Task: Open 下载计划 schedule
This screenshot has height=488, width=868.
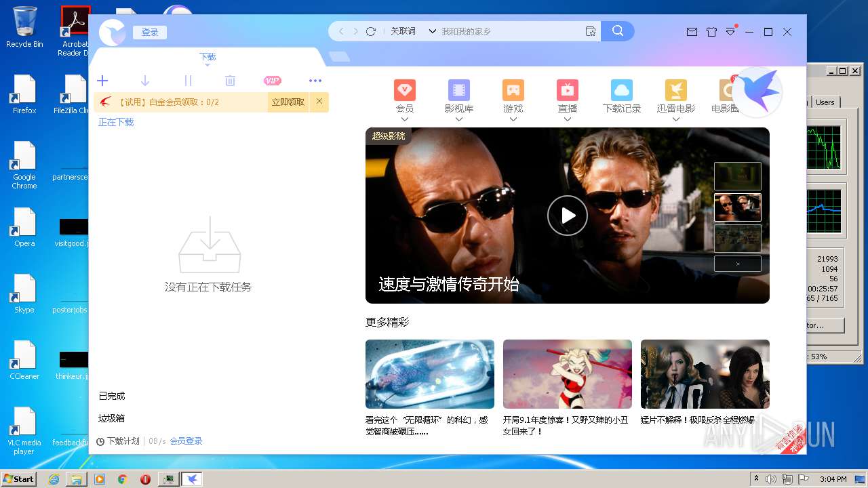Action: click(118, 441)
